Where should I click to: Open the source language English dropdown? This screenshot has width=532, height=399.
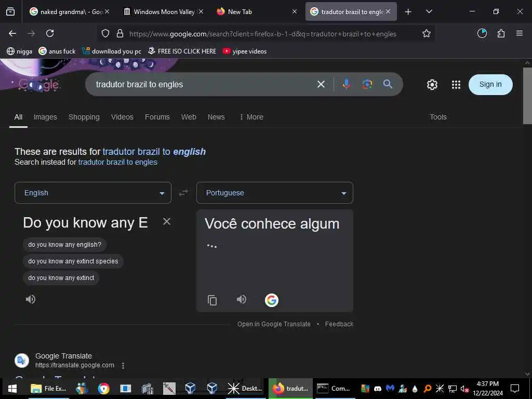pos(93,193)
